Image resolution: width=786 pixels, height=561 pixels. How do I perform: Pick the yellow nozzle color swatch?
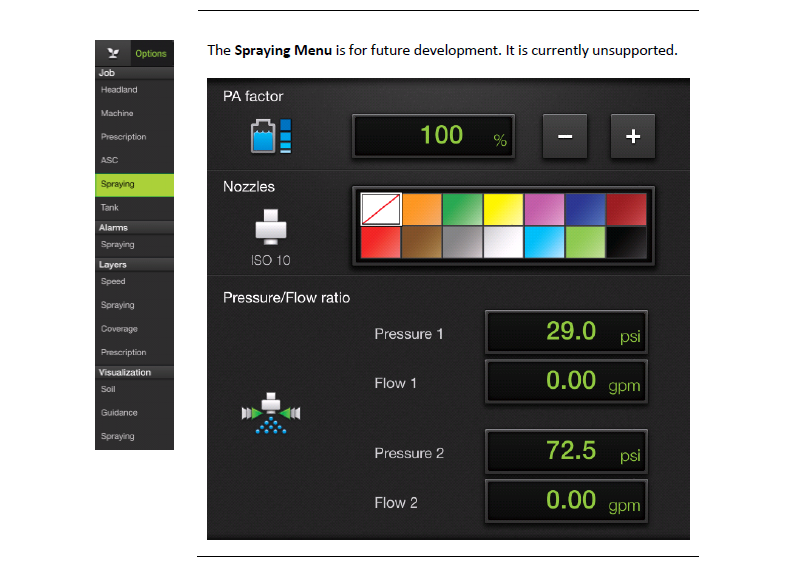pyautogui.click(x=504, y=210)
